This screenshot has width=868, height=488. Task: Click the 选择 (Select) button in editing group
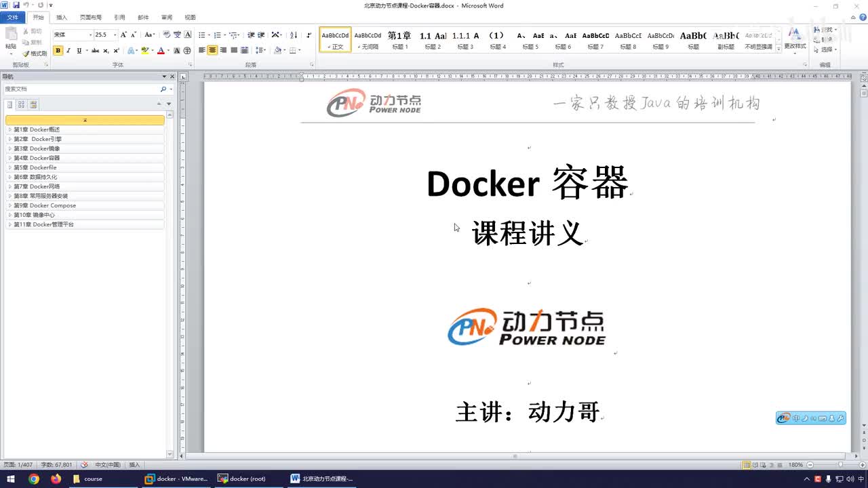click(x=825, y=49)
